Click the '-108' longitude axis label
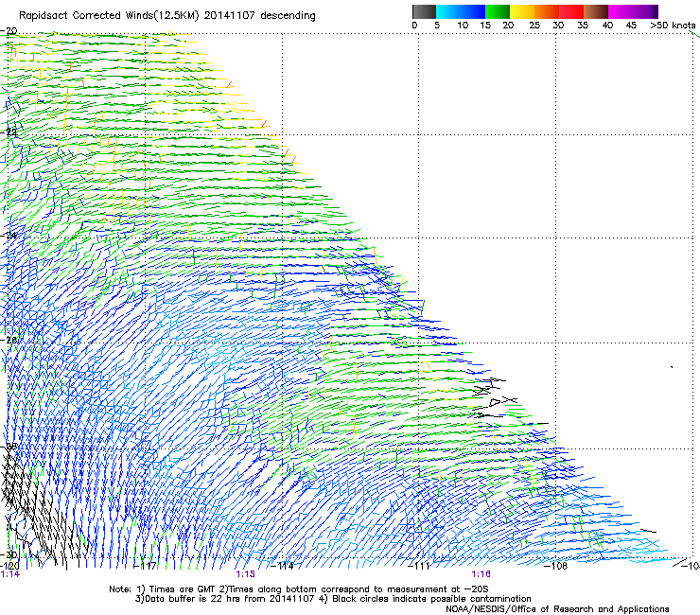This screenshot has width=700, height=615. (556, 566)
